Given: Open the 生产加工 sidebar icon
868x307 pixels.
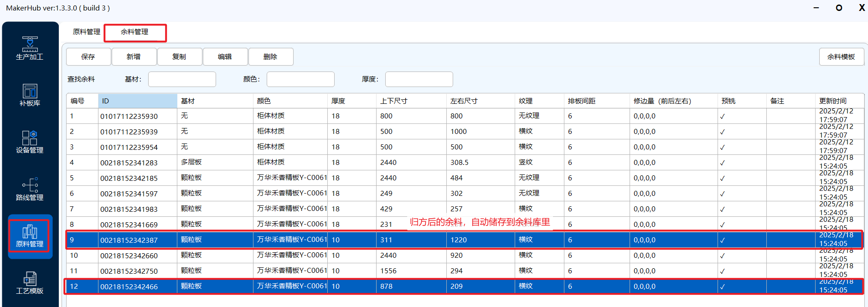Looking at the screenshot, I should point(30,48).
